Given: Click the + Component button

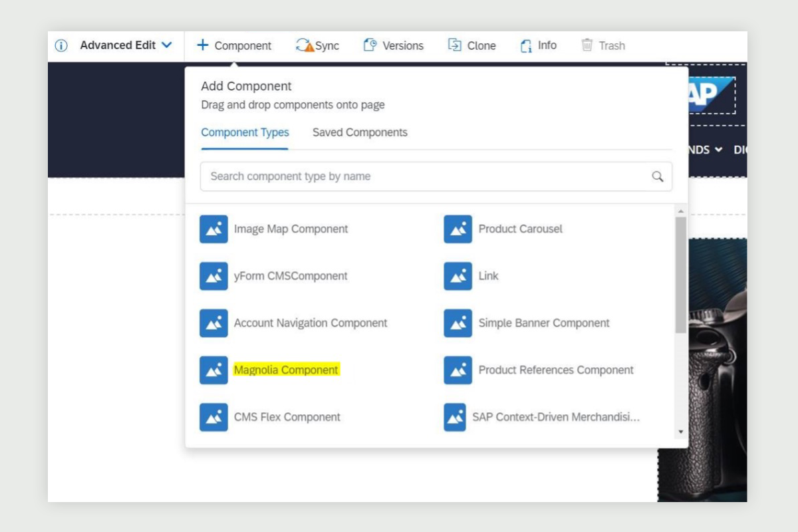Looking at the screenshot, I should pyautogui.click(x=233, y=45).
